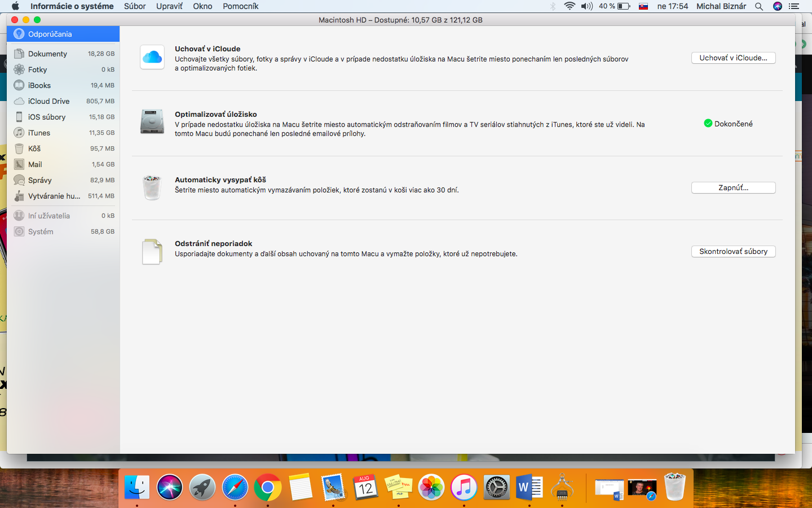
Task: Open the Upraviť menu
Action: click(x=169, y=6)
